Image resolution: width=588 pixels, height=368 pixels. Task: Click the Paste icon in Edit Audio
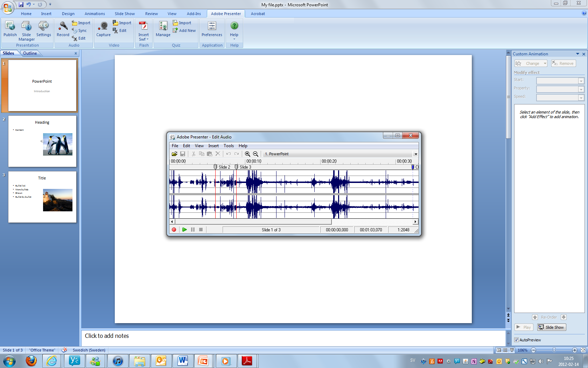coord(210,154)
